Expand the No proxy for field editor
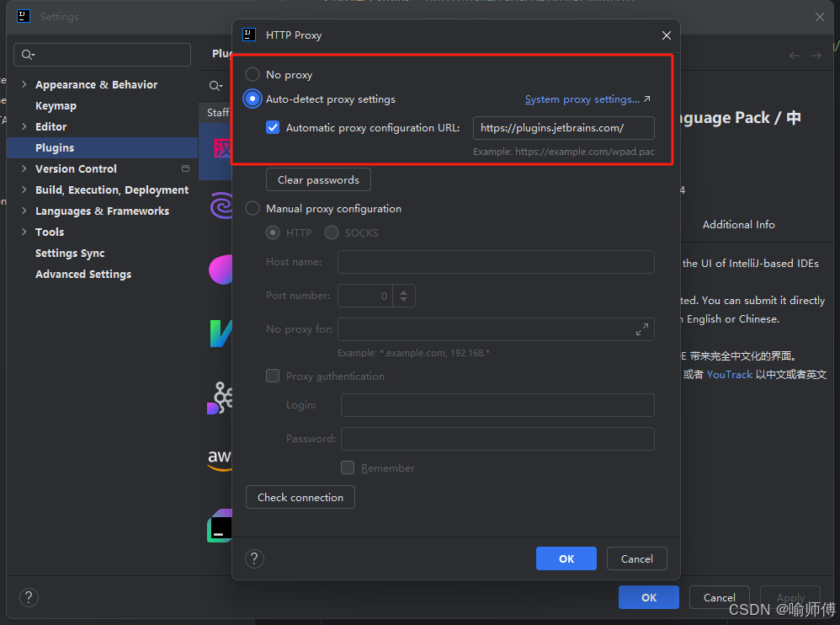This screenshot has height=625, width=840. pos(642,329)
